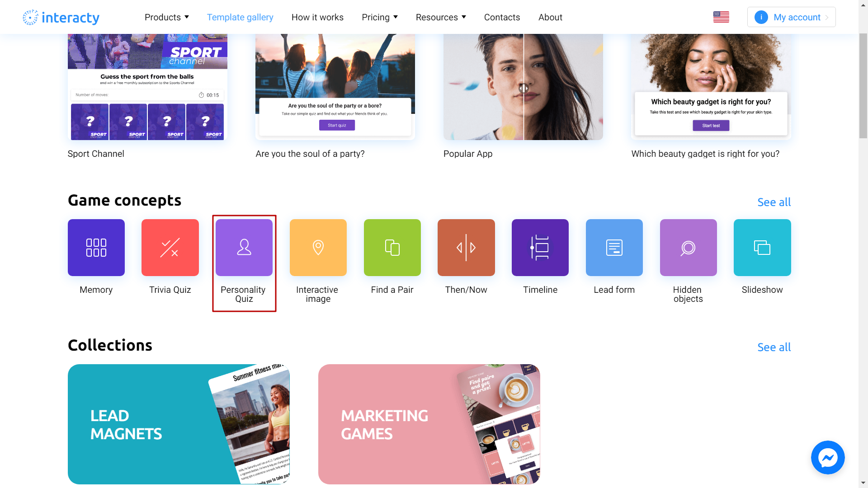Screen dimensions: 868x488
Task: Open the Messenger chat widget
Action: [828, 458]
